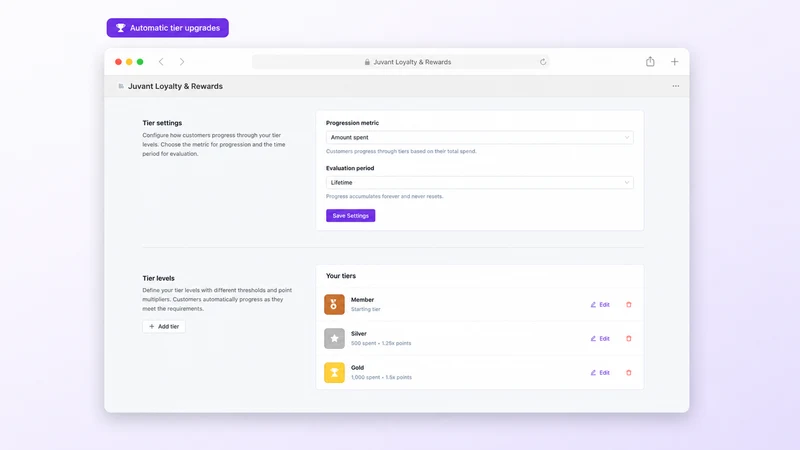This screenshot has width=800, height=450.
Task: Click the Juvant Loyalty & Rewards address bar
Action: click(x=401, y=62)
